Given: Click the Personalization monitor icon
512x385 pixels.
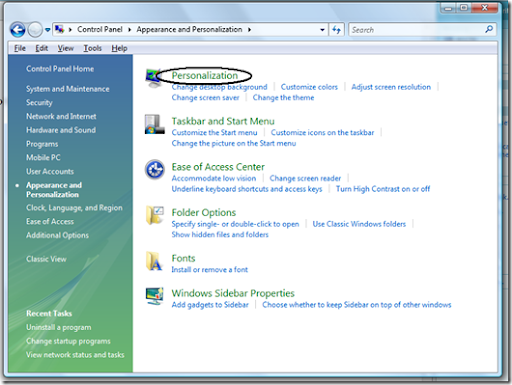Looking at the screenshot, I should pyautogui.click(x=153, y=78).
